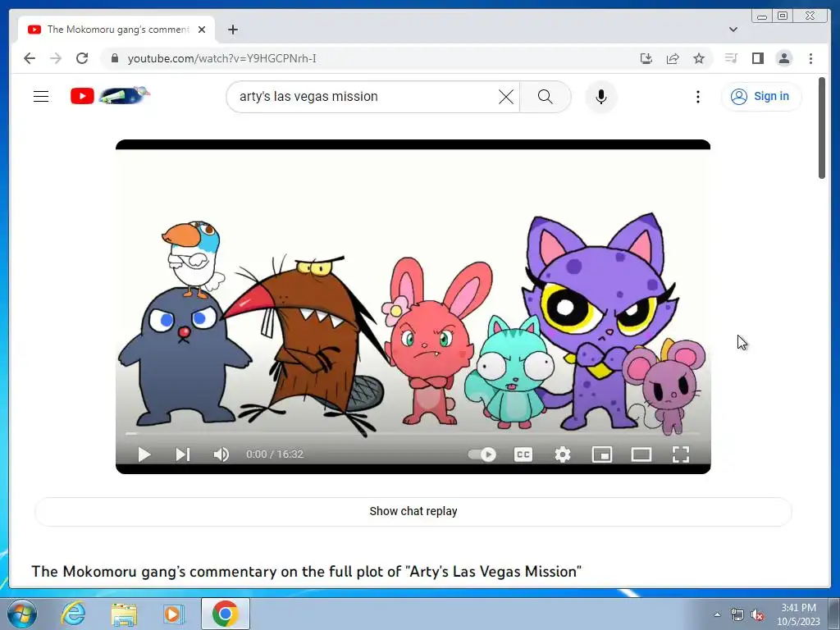Screen dimensions: 840x630
Task: Click Show chat replay button
Action: (413, 511)
